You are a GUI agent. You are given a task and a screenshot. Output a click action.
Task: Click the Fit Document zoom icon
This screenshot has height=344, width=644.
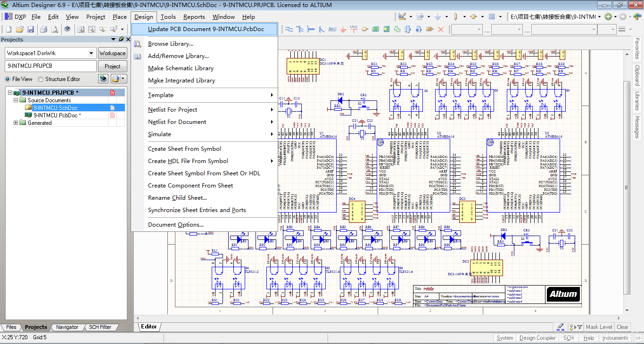click(x=81, y=29)
